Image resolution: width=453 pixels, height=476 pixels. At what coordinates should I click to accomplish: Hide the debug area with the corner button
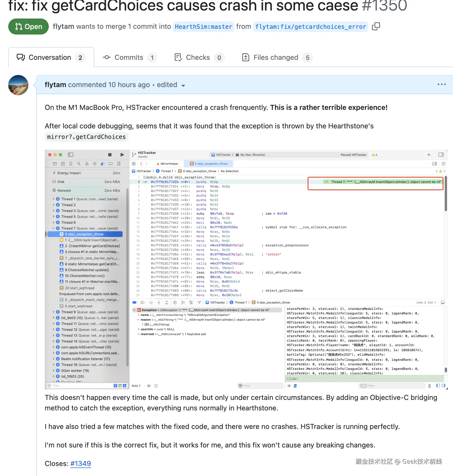click(443, 302)
